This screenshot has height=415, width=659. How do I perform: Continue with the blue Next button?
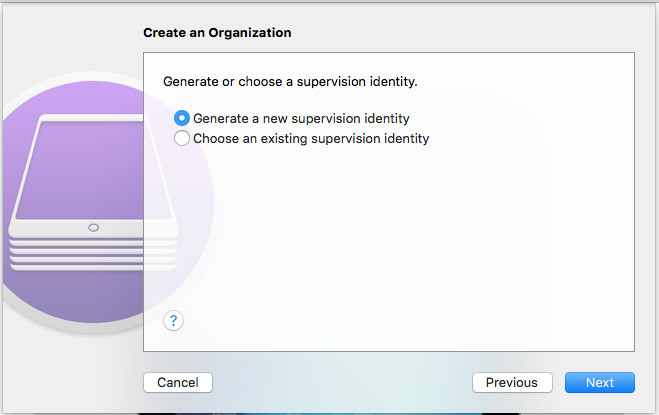pos(600,383)
